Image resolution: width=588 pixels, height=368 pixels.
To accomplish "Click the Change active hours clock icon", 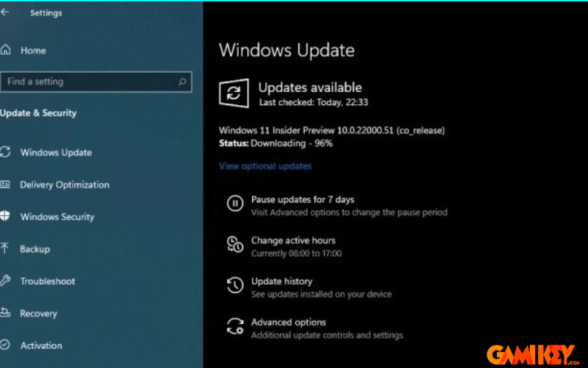I will (235, 244).
